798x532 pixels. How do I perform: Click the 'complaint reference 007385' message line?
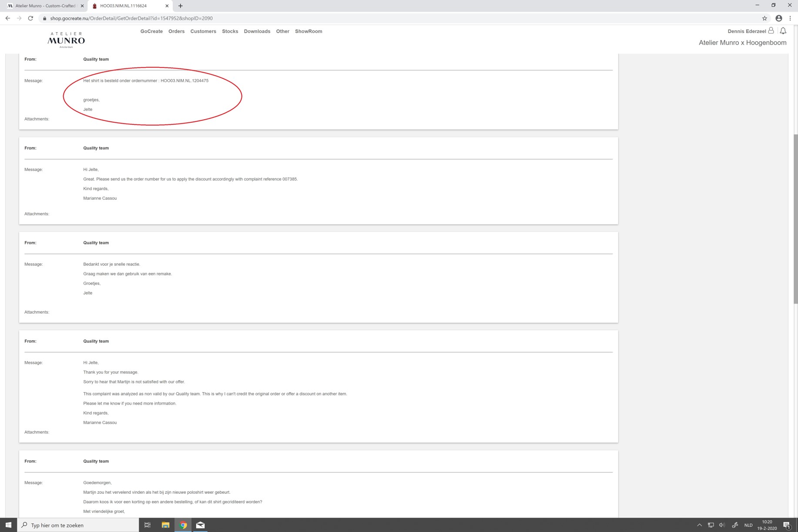coord(191,179)
